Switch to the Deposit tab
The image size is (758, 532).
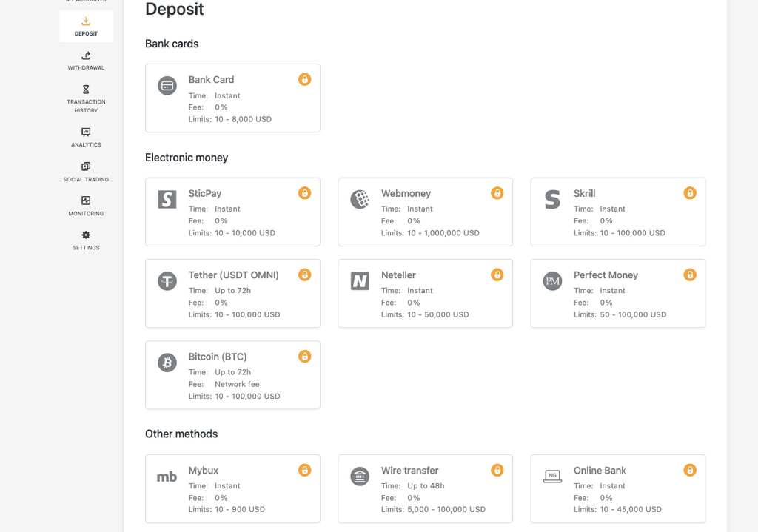tap(86, 26)
